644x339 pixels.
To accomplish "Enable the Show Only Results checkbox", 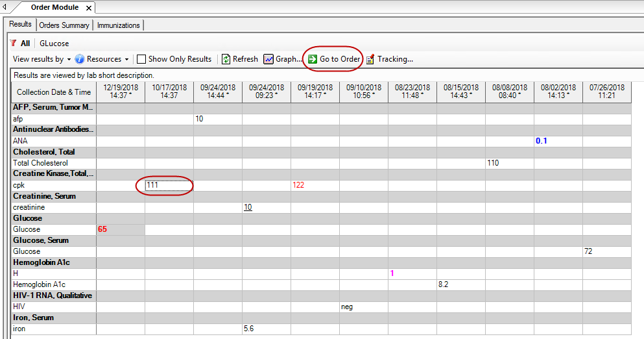I will pos(141,59).
